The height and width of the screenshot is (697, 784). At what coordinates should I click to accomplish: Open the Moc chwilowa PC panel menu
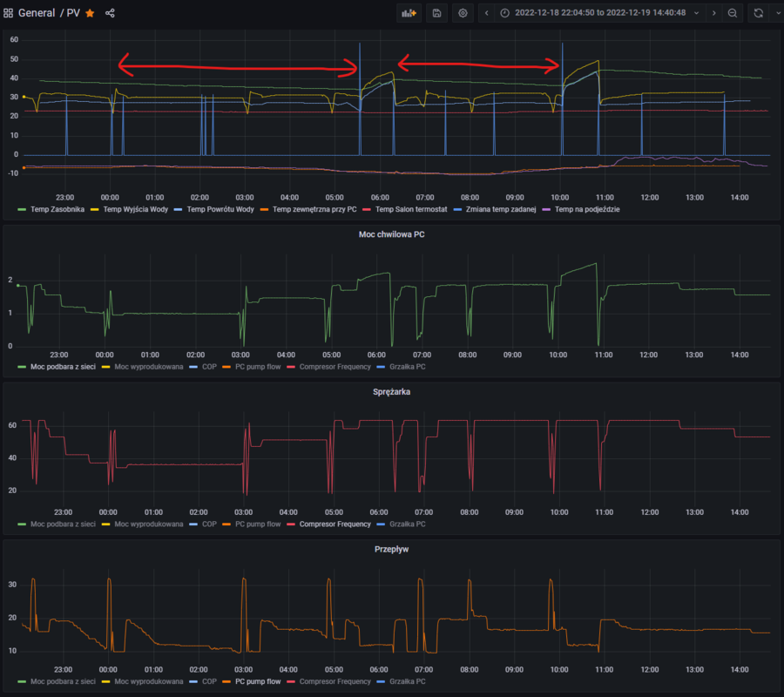click(x=392, y=234)
